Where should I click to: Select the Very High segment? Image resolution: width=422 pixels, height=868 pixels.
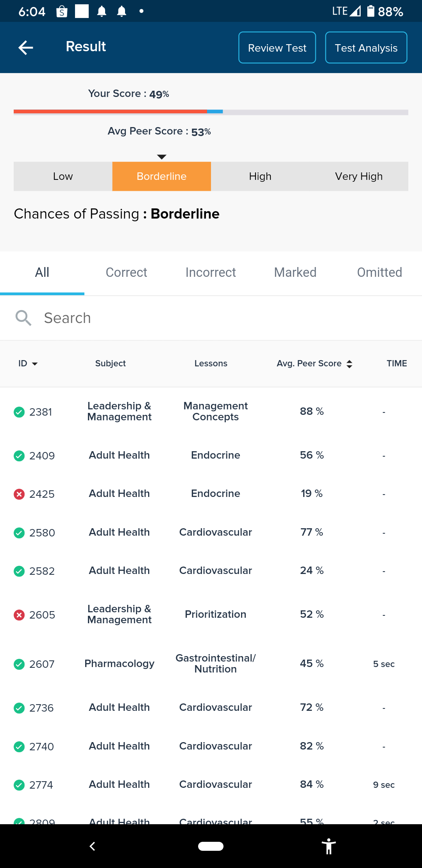[x=359, y=176]
